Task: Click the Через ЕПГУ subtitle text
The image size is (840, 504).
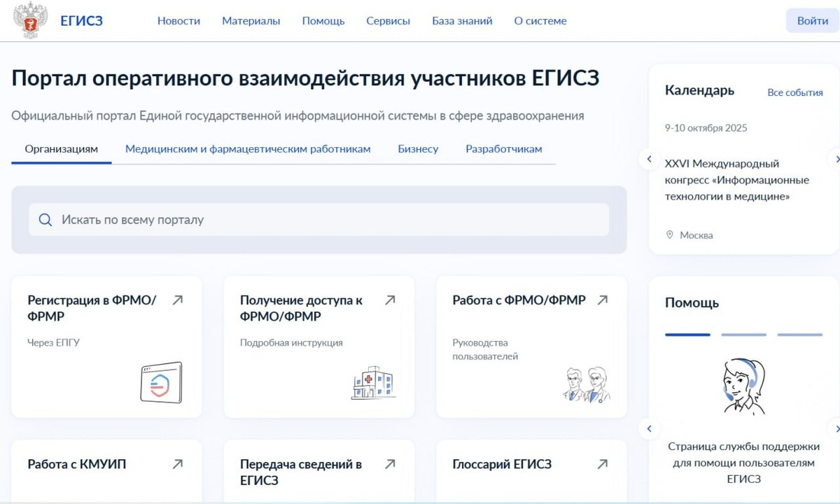Action: [53, 343]
